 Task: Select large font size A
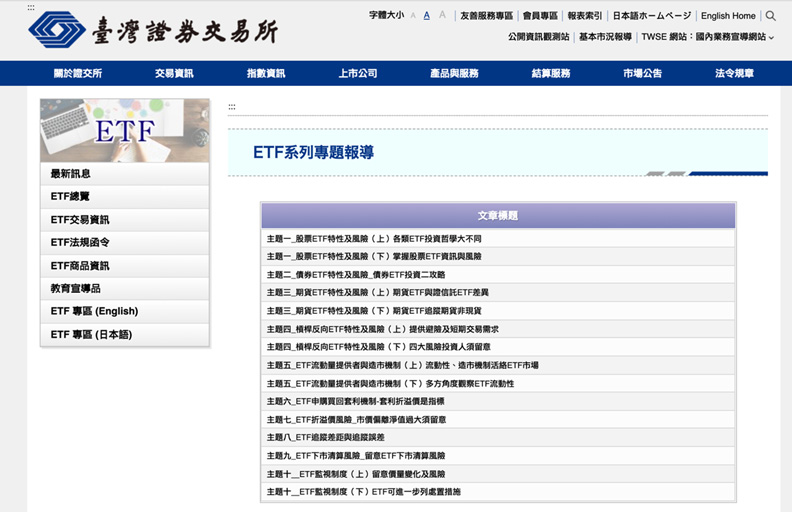click(442, 15)
